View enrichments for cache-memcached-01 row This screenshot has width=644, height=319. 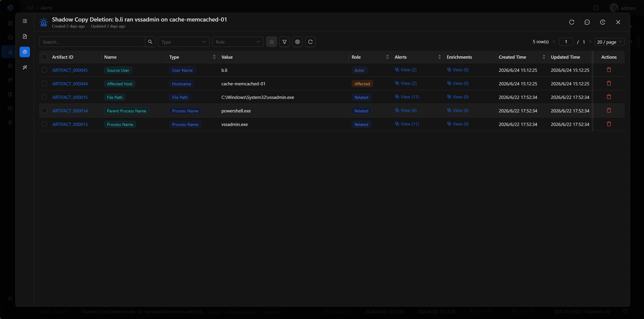[458, 83]
